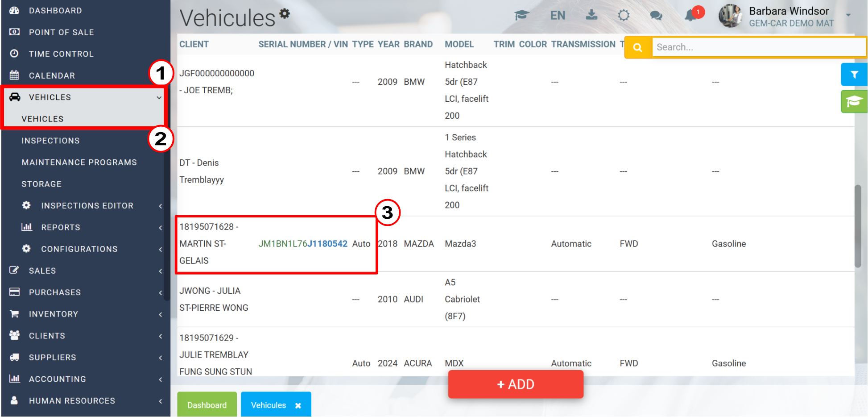
Task: Expand the Configurations sidebar submenu
Action: point(160,249)
